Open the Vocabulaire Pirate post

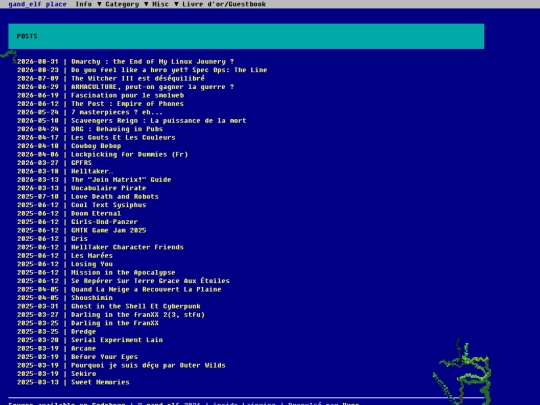pyautogui.click(x=108, y=188)
